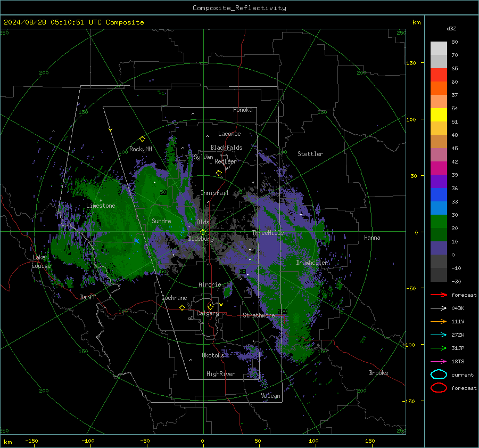Click the Innisfail map label
This screenshot has width=479, height=448.
(214, 193)
